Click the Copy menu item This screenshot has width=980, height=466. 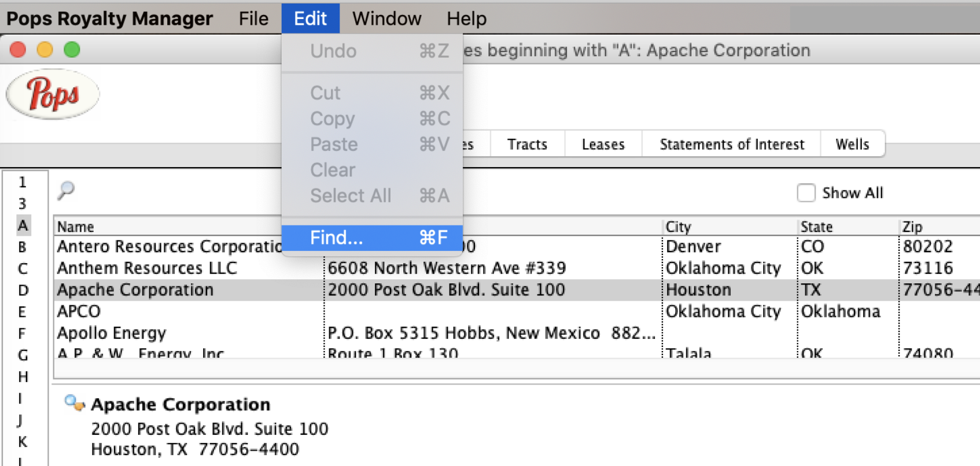click(x=372, y=119)
